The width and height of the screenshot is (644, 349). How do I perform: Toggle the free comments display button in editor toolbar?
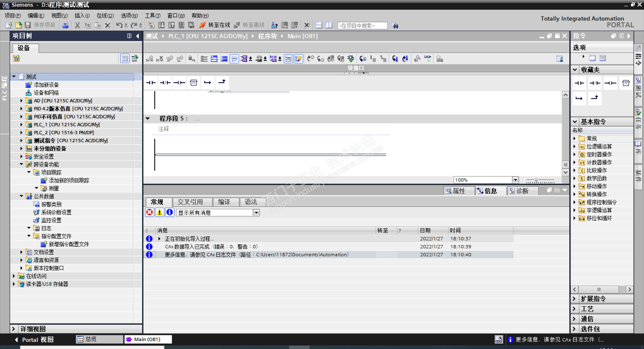[234, 59]
